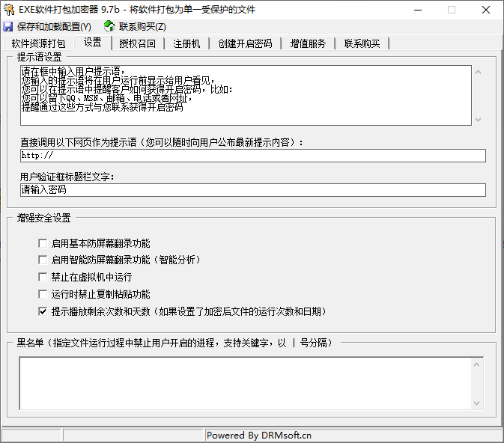This screenshot has height=443, width=504.
Task: Click the prompt text area scroll up arrow
Action: (478, 72)
